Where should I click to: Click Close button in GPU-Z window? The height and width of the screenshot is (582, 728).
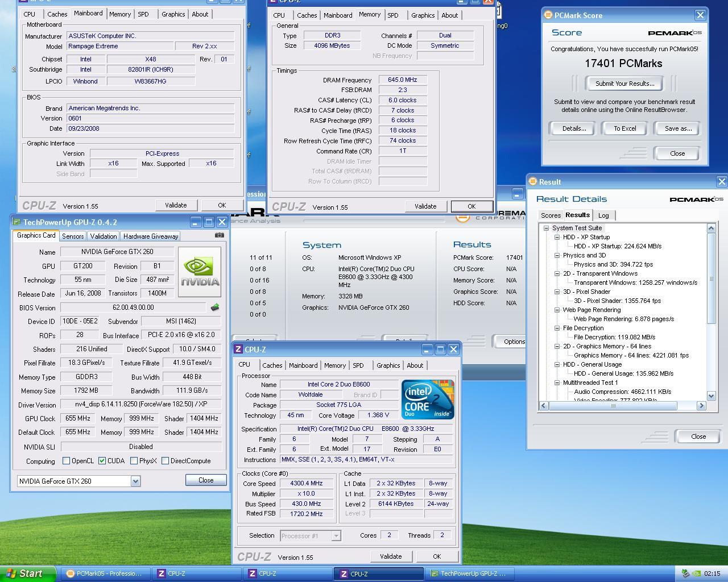[x=206, y=480]
